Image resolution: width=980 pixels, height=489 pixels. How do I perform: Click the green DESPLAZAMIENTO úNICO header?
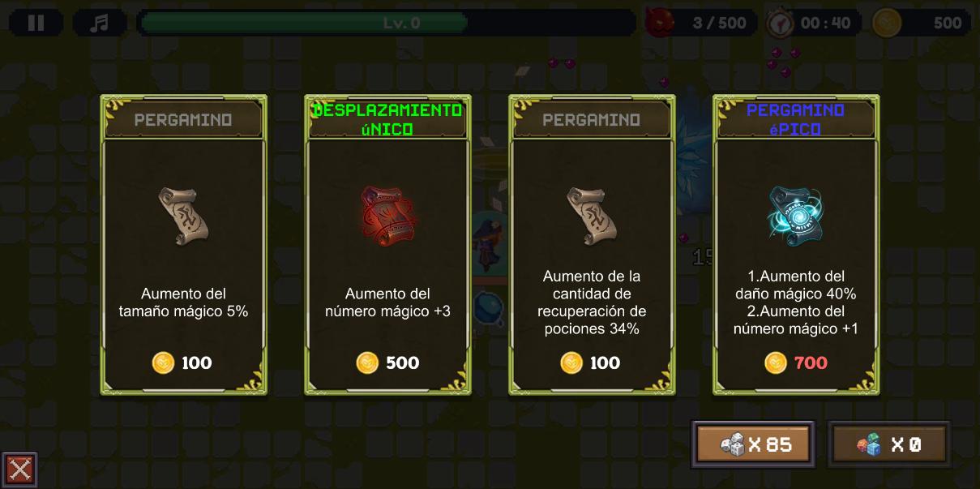387,119
